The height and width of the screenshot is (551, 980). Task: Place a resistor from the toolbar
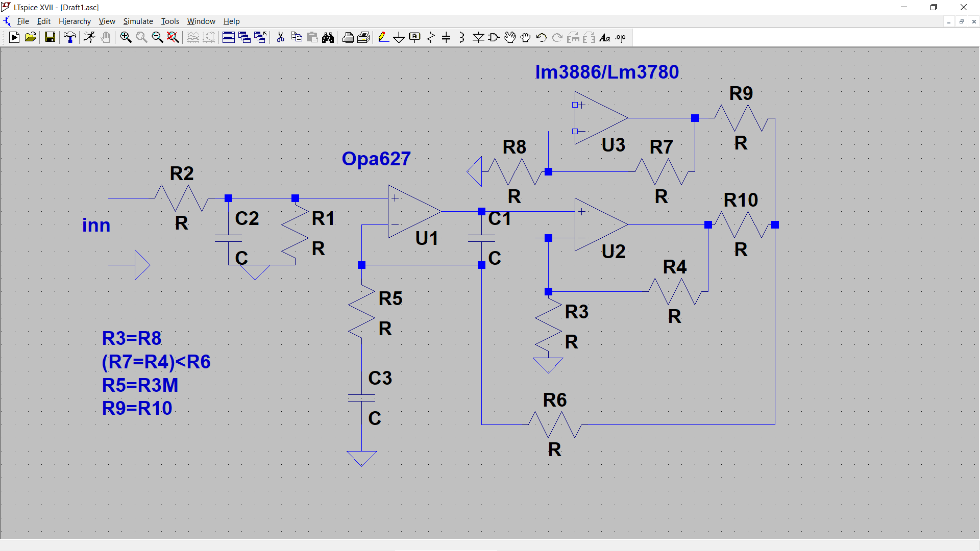[x=431, y=37]
